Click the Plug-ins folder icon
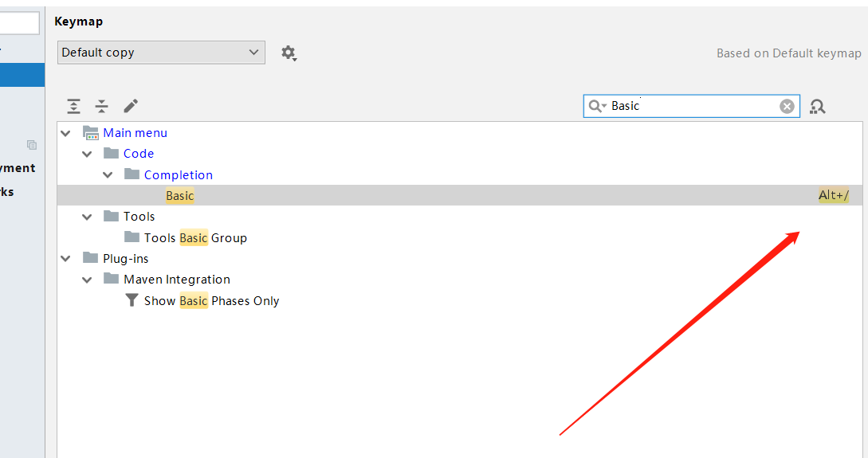 tap(90, 257)
